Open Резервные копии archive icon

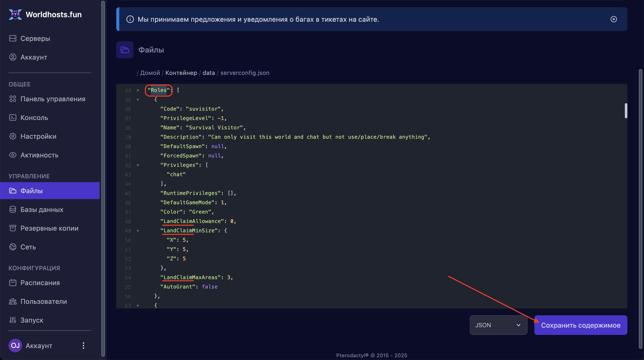13,228
